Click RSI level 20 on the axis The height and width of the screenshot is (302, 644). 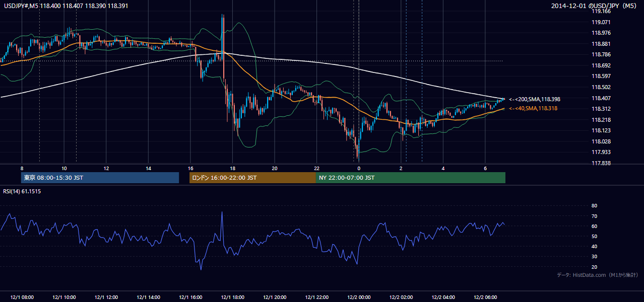click(x=594, y=267)
